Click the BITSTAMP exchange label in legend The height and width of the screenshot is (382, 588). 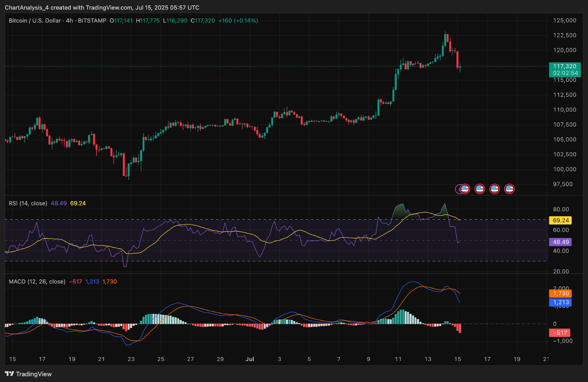[x=92, y=21]
